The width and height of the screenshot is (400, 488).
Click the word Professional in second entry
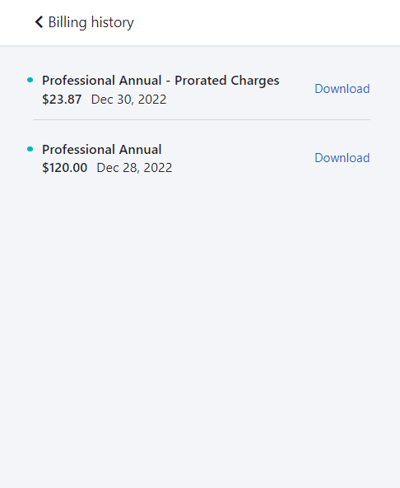(x=79, y=149)
